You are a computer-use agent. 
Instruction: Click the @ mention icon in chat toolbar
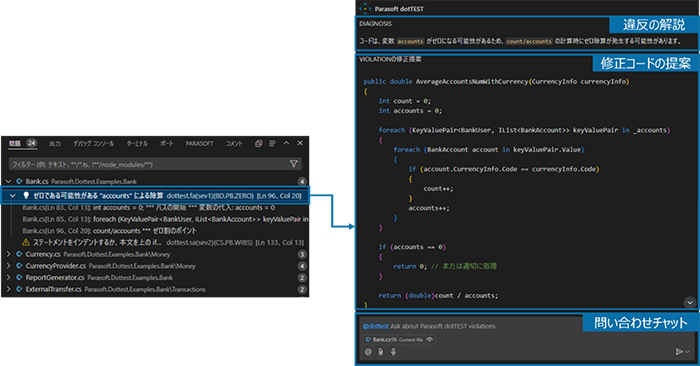(x=368, y=352)
